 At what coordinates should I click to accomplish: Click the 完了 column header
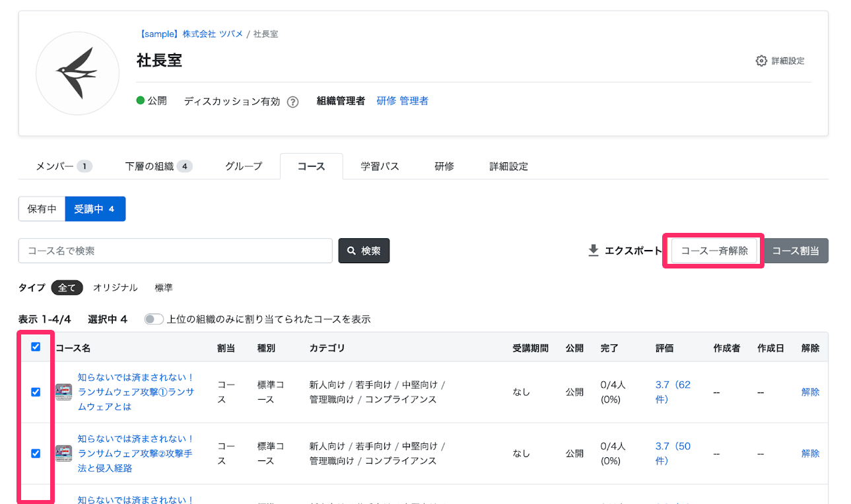[x=609, y=348]
